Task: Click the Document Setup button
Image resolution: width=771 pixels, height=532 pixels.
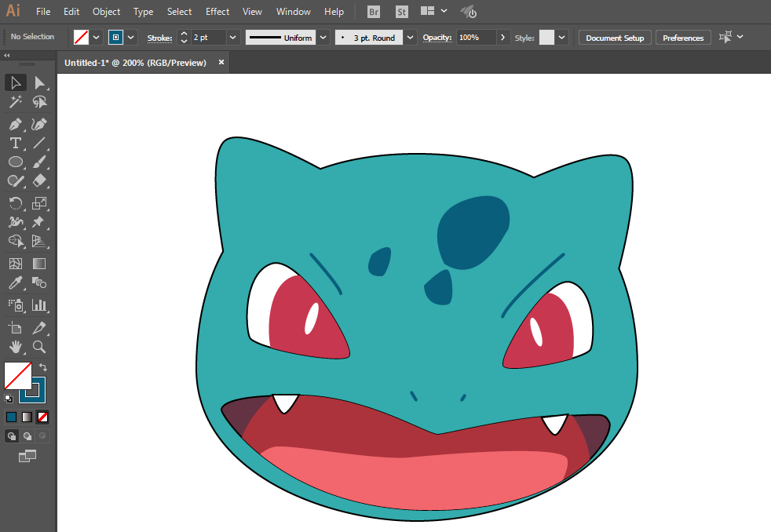Action: [615, 38]
